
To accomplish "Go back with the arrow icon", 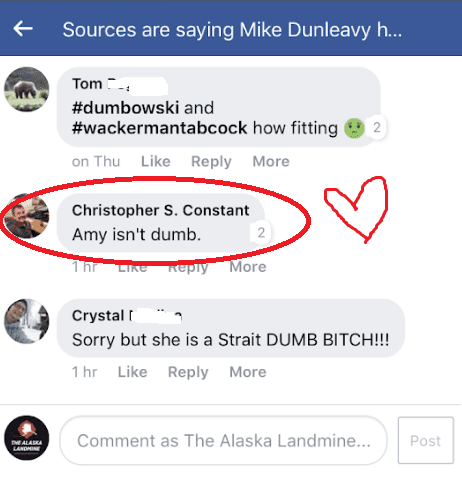I will point(23,29).
